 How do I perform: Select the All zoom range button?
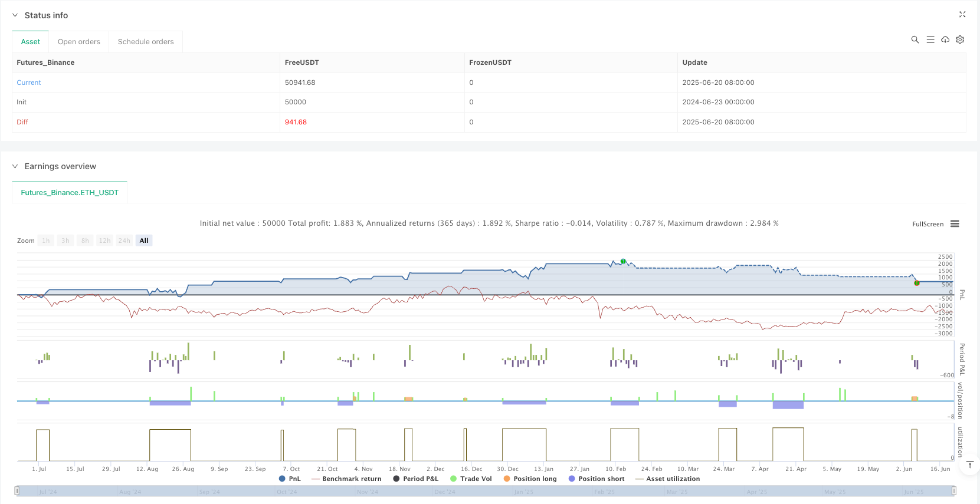tap(144, 241)
